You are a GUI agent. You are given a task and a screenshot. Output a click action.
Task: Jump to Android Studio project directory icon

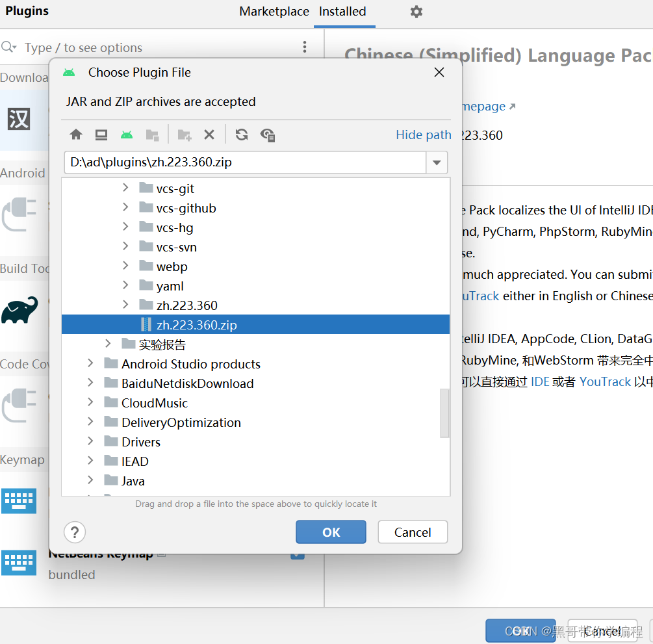[127, 135]
